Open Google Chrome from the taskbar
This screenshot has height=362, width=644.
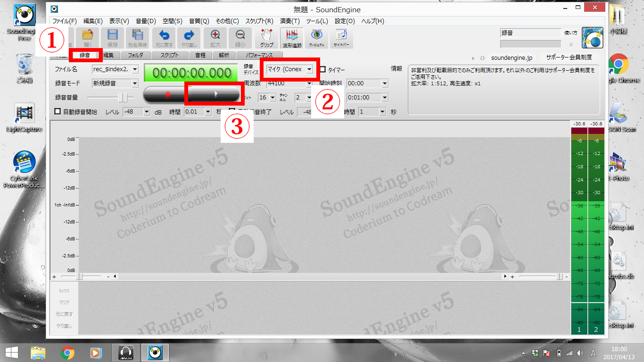pos(68,352)
